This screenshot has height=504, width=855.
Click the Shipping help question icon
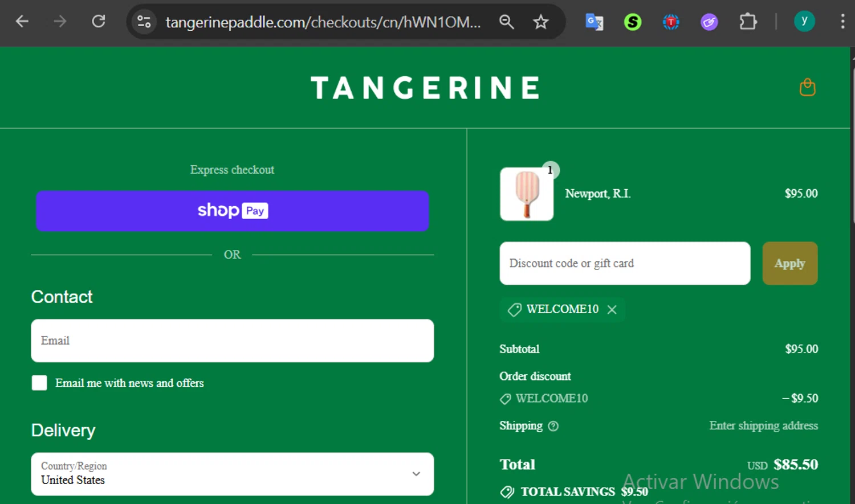pos(553,426)
